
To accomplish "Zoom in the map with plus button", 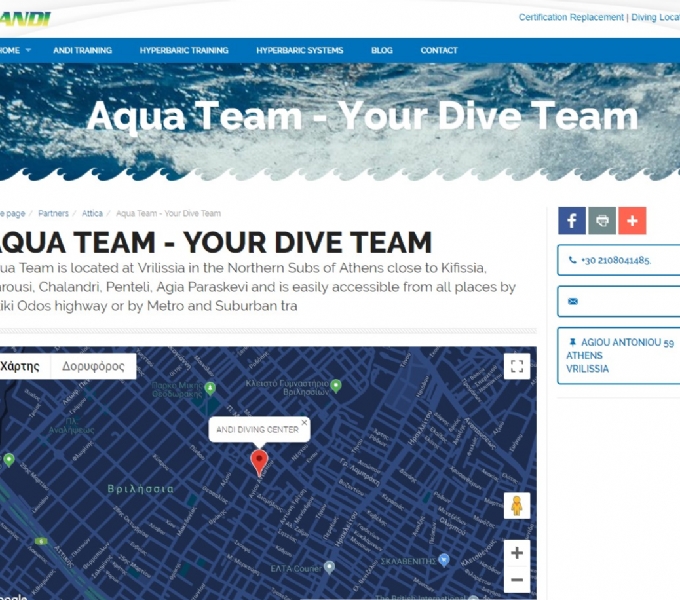I will (x=517, y=553).
